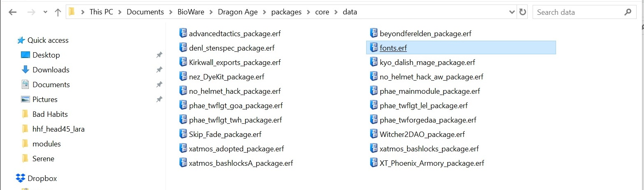
Task: Expand the chevron after Dragon Age
Action: (x=264, y=12)
